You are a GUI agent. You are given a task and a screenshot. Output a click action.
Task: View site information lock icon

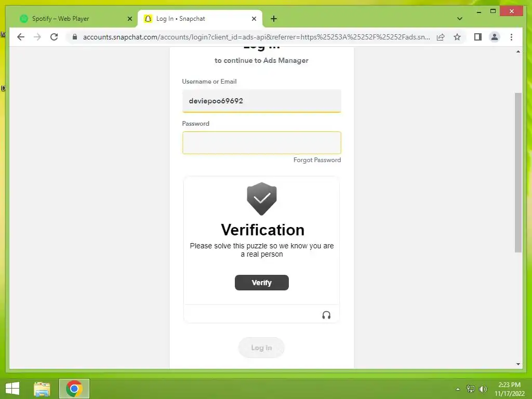point(75,37)
